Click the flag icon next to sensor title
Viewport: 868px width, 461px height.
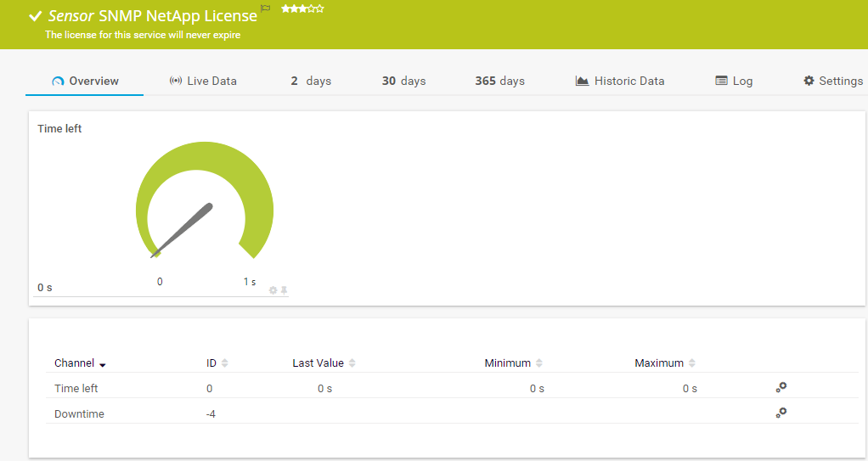click(x=266, y=8)
